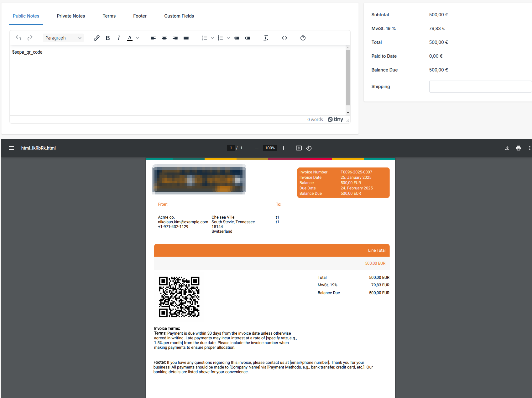Rotate the PDF page counterclockwise
Screen dimensions: 532x398
(309, 148)
